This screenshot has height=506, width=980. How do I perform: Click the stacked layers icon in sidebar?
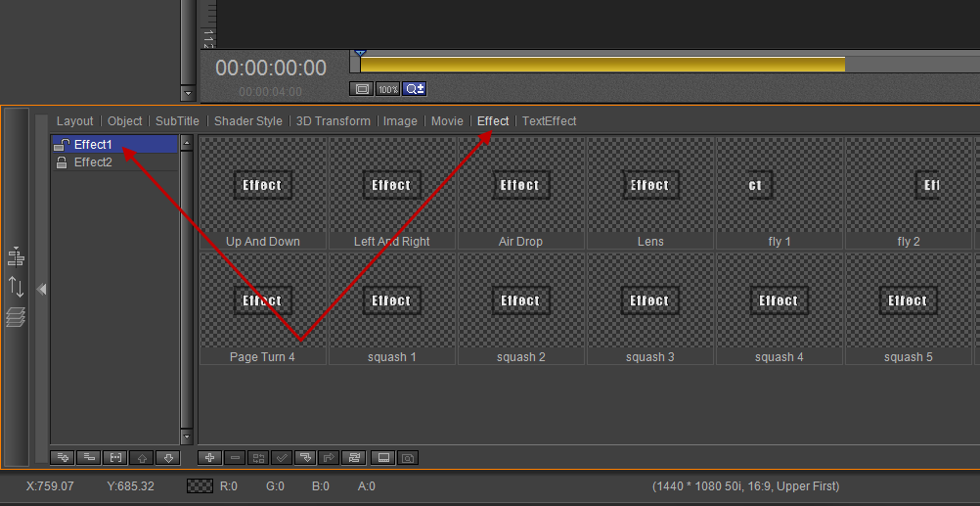(x=16, y=316)
